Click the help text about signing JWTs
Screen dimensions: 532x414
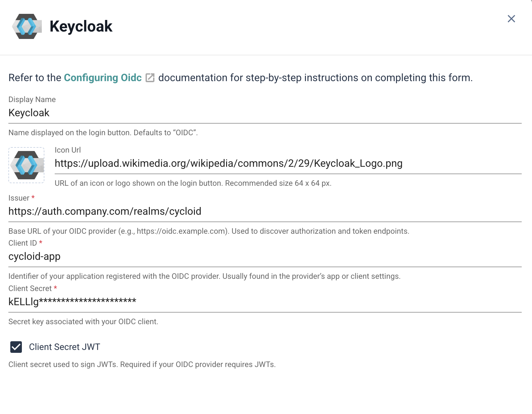[142, 364]
